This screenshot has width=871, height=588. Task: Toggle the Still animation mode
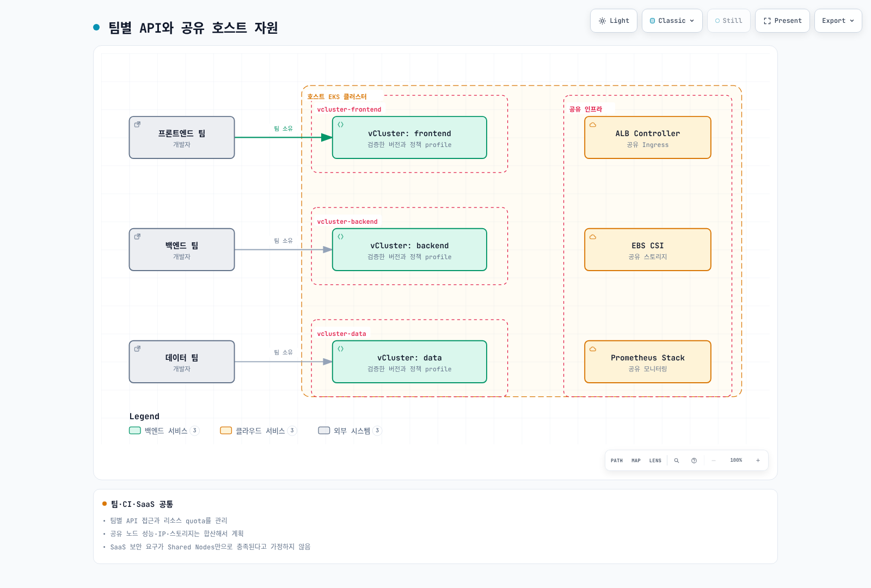729,21
